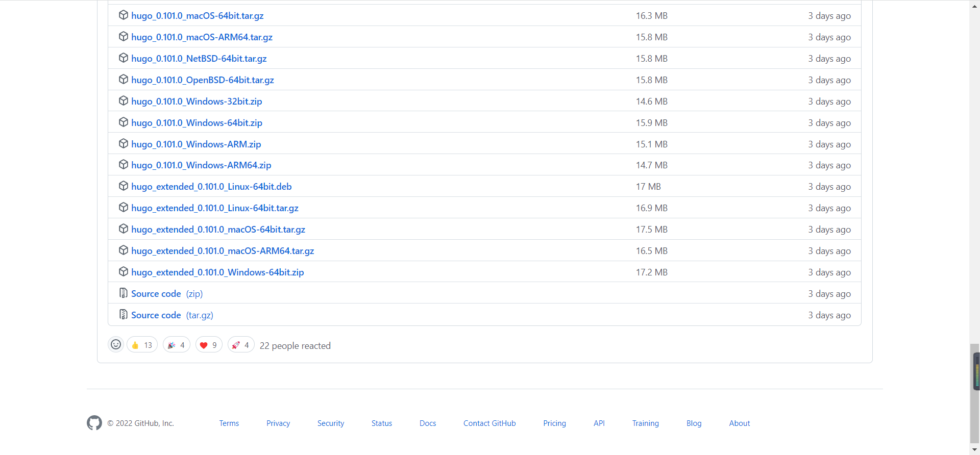Download hugo_0.101.0_Windows-ARM64.zip
Viewport: 980px width, 455px height.
(201, 165)
